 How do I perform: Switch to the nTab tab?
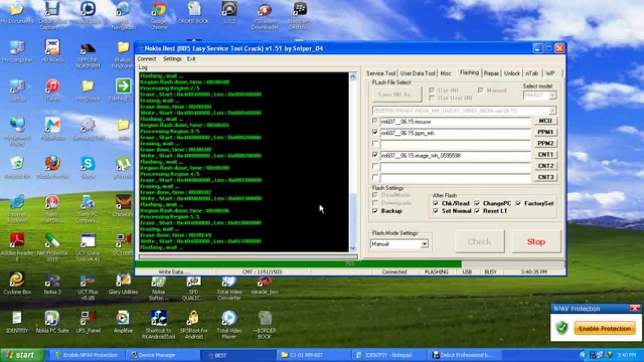tap(532, 73)
